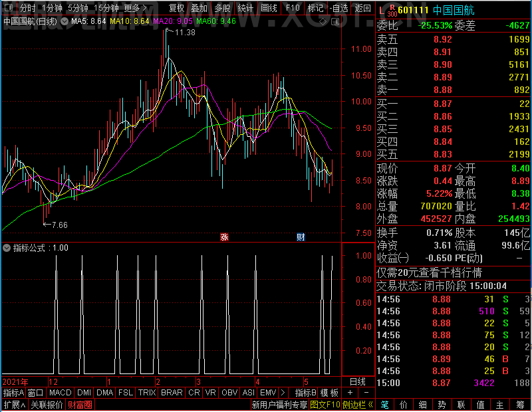532x412 pixels.
Task: Click the 标记 toolbar button
Action: tap(315, 8)
